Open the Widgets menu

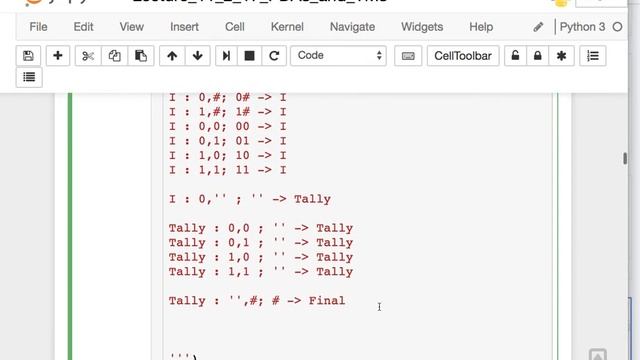pyautogui.click(x=422, y=27)
